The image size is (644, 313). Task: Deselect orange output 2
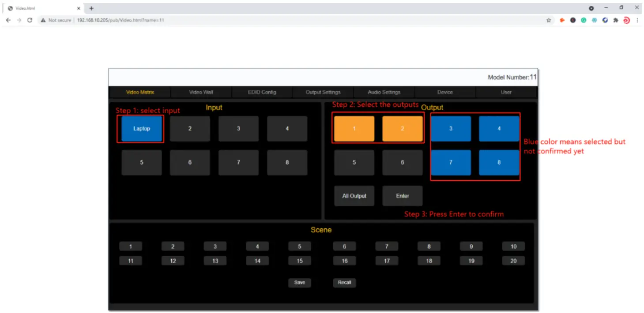point(402,128)
